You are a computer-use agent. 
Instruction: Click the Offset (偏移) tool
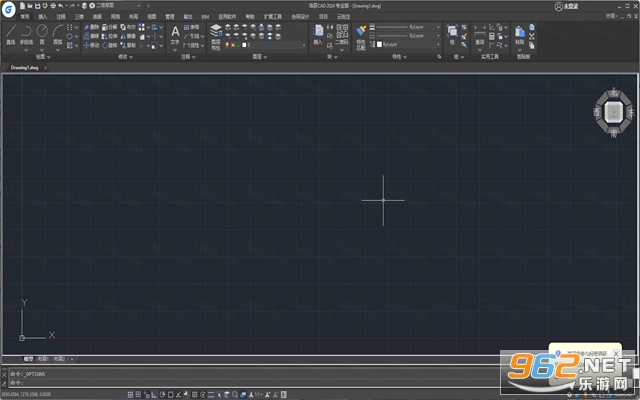(x=91, y=36)
